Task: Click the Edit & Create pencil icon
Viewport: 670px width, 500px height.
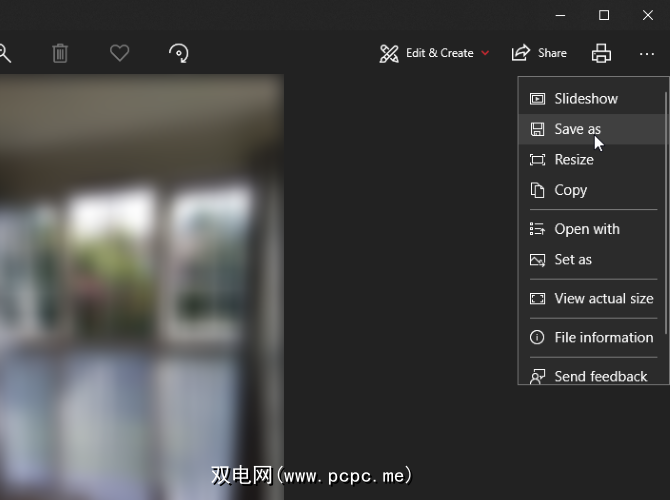Action: pos(389,53)
